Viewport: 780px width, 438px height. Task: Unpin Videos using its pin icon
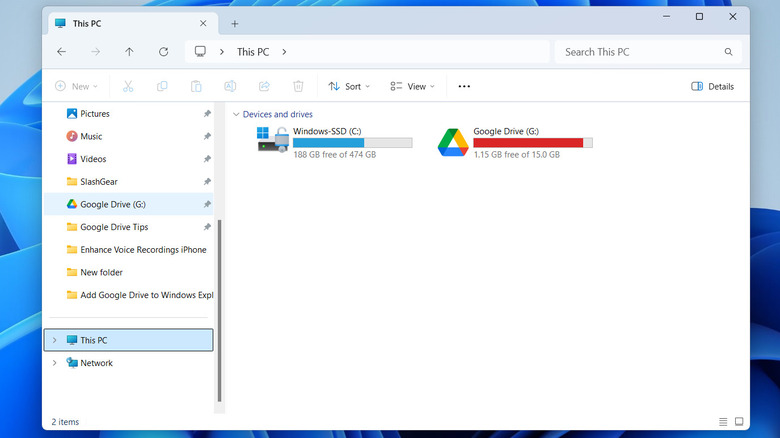pyautogui.click(x=207, y=159)
